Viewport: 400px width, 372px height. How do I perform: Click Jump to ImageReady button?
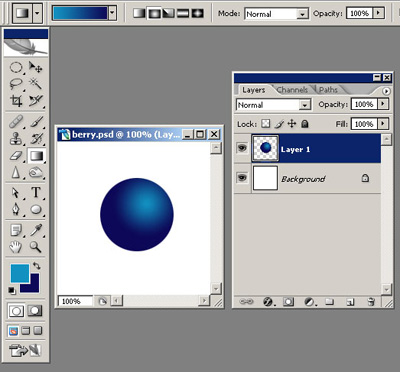pyautogui.click(x=25, y=350)
